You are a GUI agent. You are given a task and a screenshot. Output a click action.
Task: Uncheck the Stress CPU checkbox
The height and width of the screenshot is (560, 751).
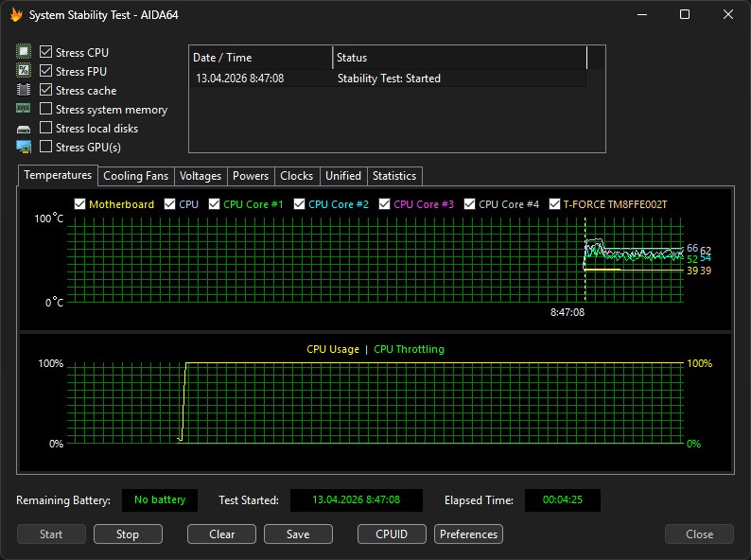45,52
